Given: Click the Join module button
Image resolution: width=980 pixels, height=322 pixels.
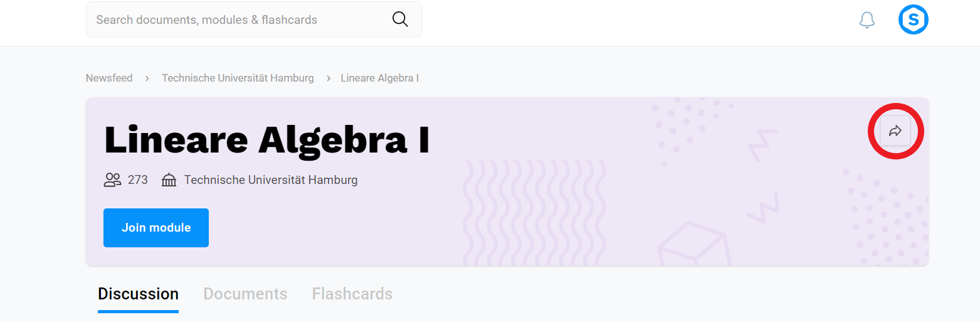Looking at the screenshot, I should click(156, 228).
